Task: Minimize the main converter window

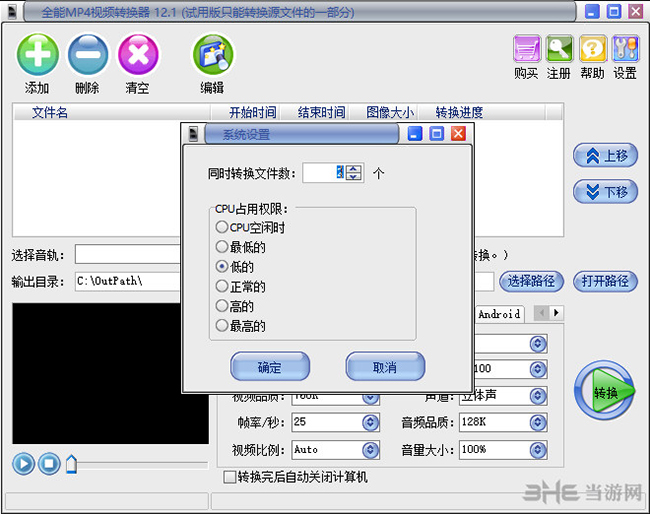Action: (592, 11)
